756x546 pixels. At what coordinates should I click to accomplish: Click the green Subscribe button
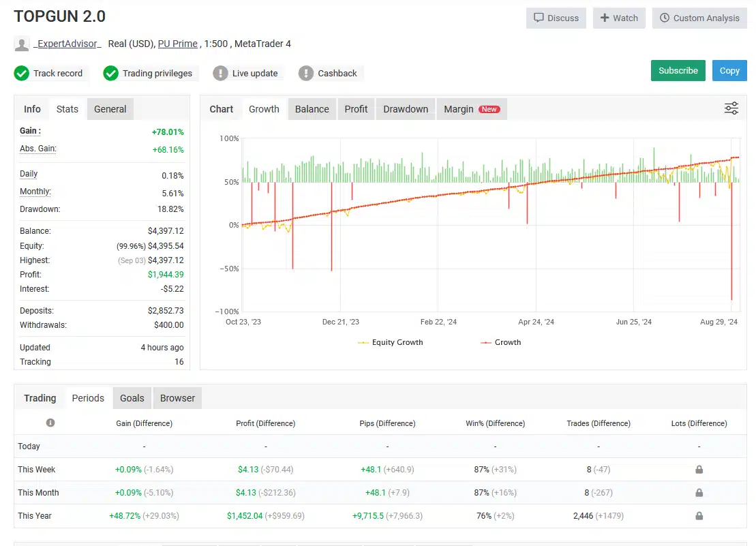point(678,70)
